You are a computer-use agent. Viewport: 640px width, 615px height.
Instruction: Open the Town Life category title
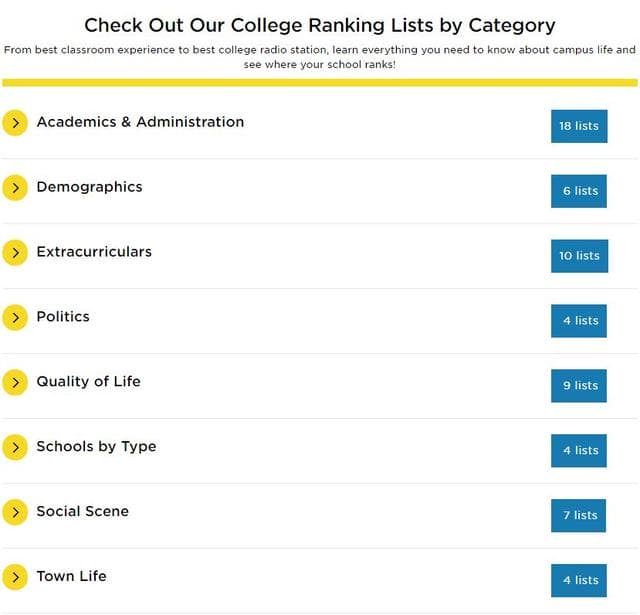point(71,576)
